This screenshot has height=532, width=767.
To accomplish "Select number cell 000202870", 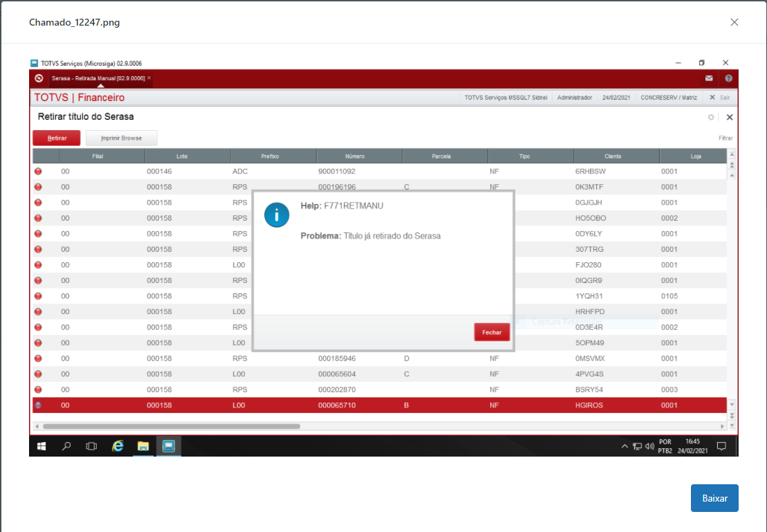I will (337, 389).
